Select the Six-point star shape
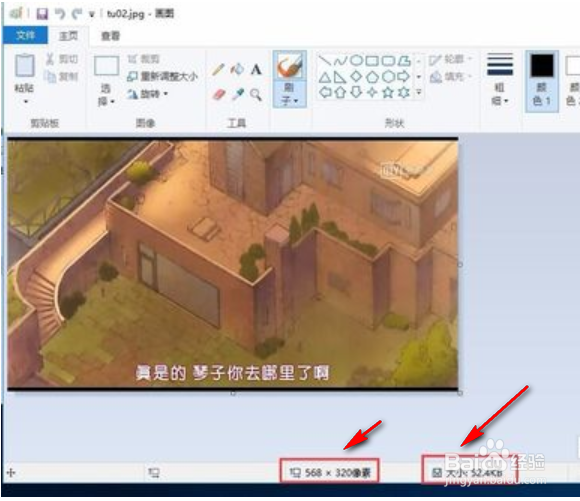Viewport: 580px width, 501px height. [404, 92]
